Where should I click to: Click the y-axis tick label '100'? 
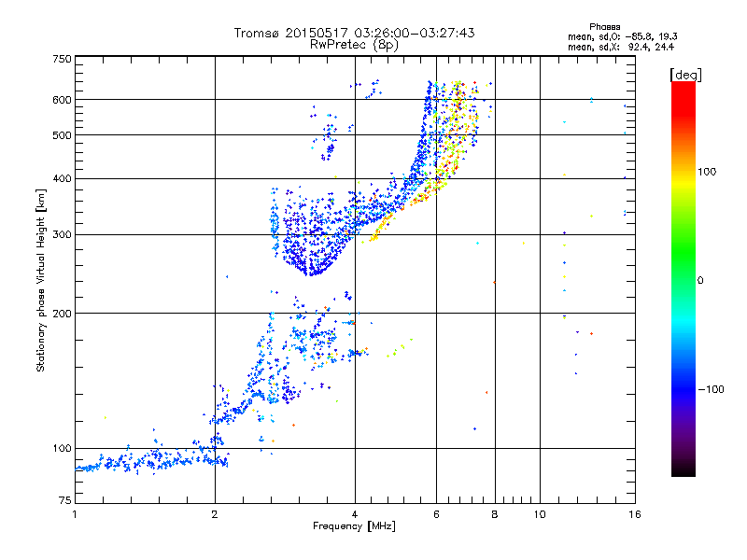point(62,449)
